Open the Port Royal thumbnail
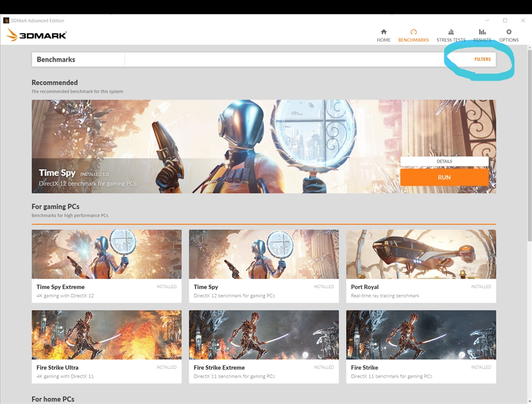The image size is (532, 404). pyautogui.click(x=421, y=254)
